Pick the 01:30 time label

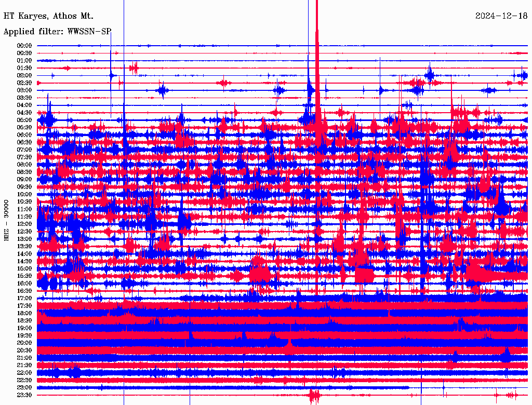click(24, 68)
